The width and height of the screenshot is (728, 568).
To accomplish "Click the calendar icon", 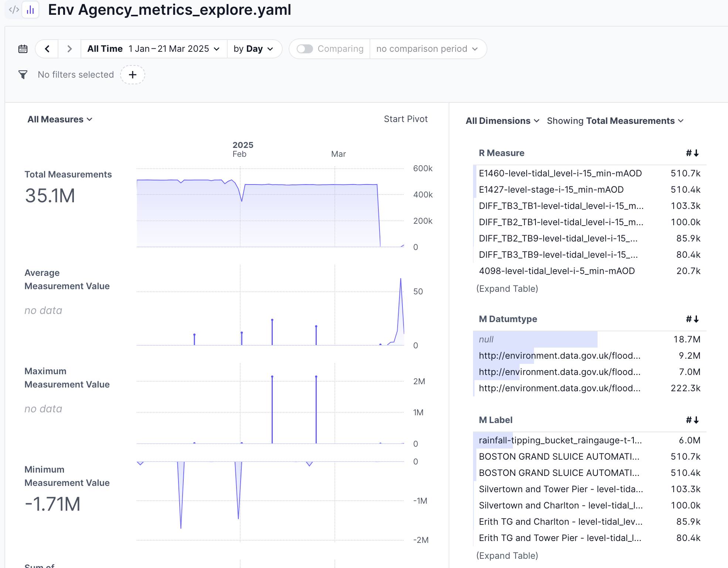I will 23,49.
